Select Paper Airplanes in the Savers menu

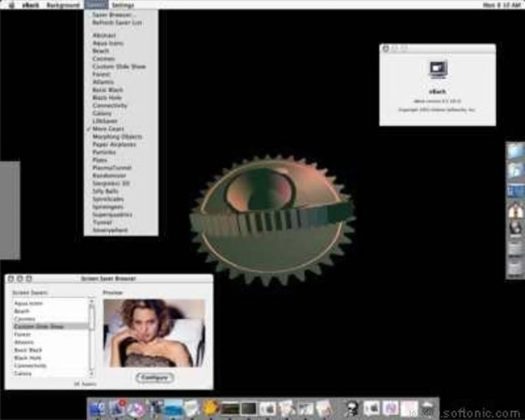tap(114, 144)
